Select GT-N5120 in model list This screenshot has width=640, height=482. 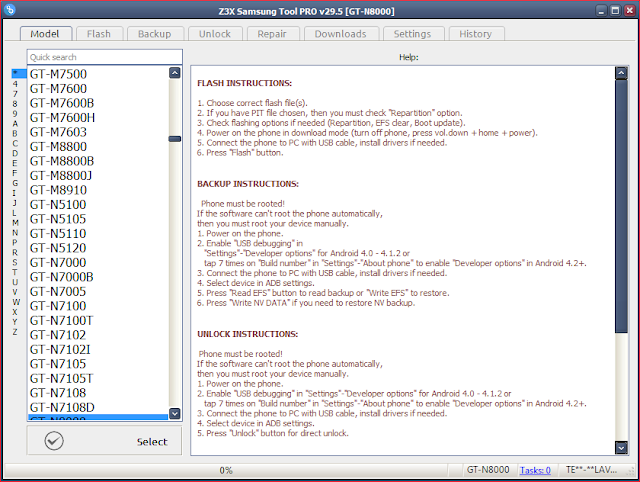coord(98,248)
